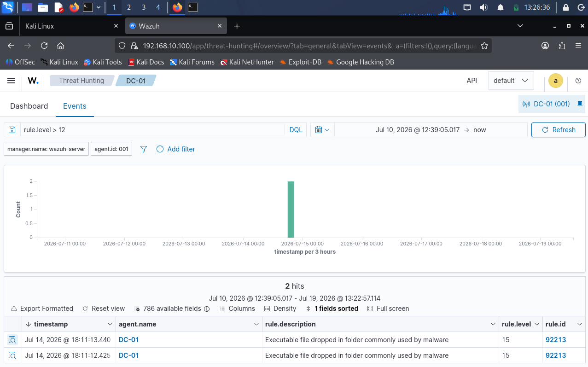The height and width of the screenshot is (367, 588).
Task: Select the agent.id: 001 filter pill
Action: coord(111,149)
